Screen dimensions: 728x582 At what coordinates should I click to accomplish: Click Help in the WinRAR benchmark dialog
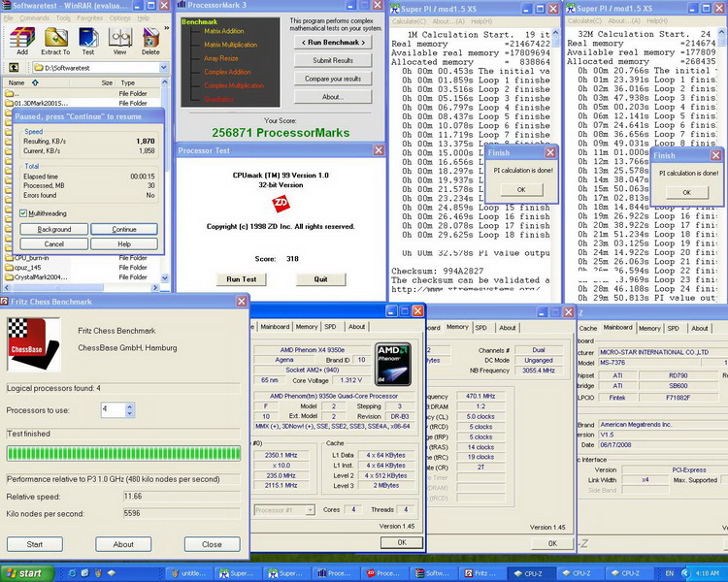(124, 243)
